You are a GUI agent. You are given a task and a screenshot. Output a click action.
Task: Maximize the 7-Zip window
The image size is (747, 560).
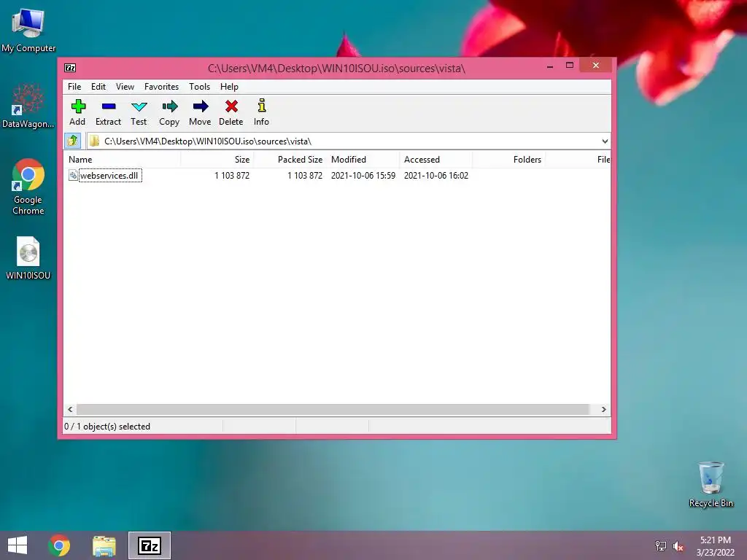569,65
